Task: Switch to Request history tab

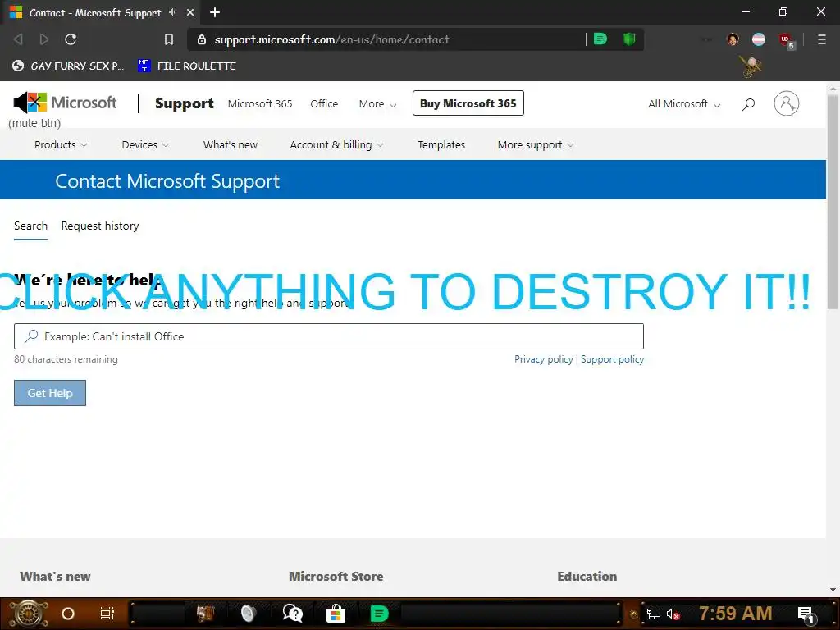Action: pos(99,226)
